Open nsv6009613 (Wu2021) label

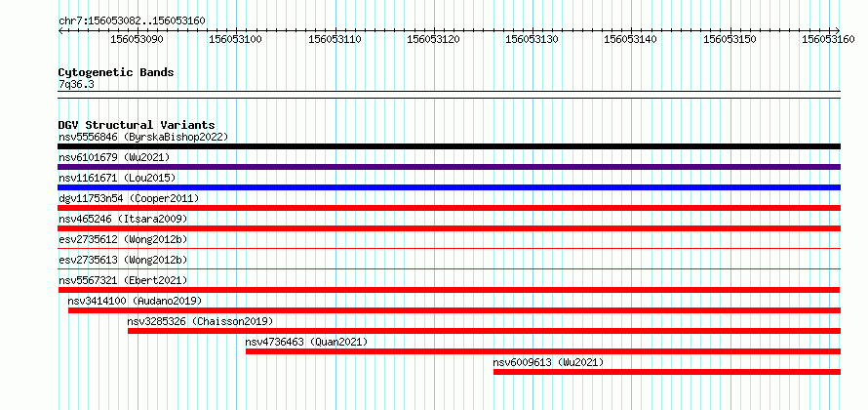pyautogui.click(x=548, y=362)
